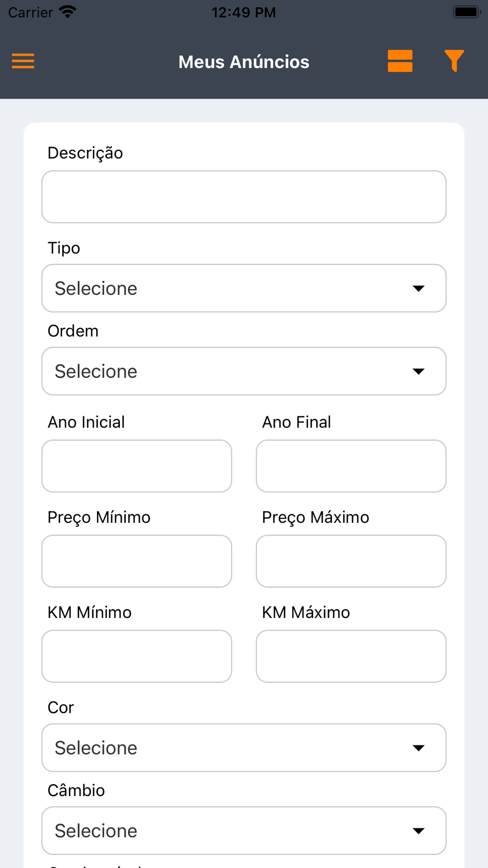Open the hamburger menu
Viewport: 488px width, 868px height.
click(x=23, y=61)
